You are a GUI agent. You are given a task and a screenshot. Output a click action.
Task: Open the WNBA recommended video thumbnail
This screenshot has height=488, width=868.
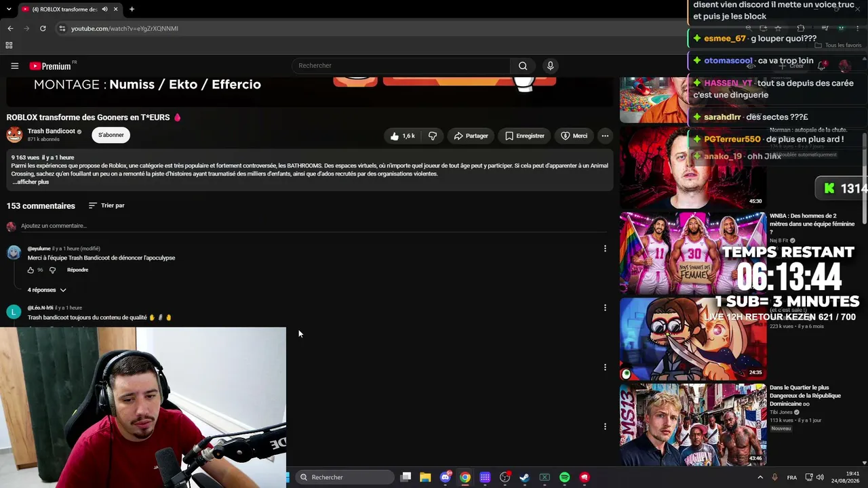click(x=693, y=253)
